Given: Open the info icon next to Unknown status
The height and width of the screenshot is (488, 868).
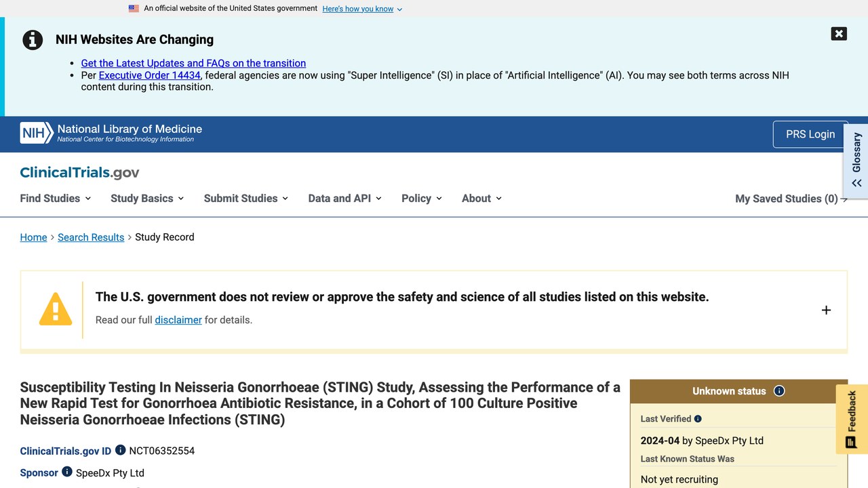Looking at the screenshot, I should point(779,391).
